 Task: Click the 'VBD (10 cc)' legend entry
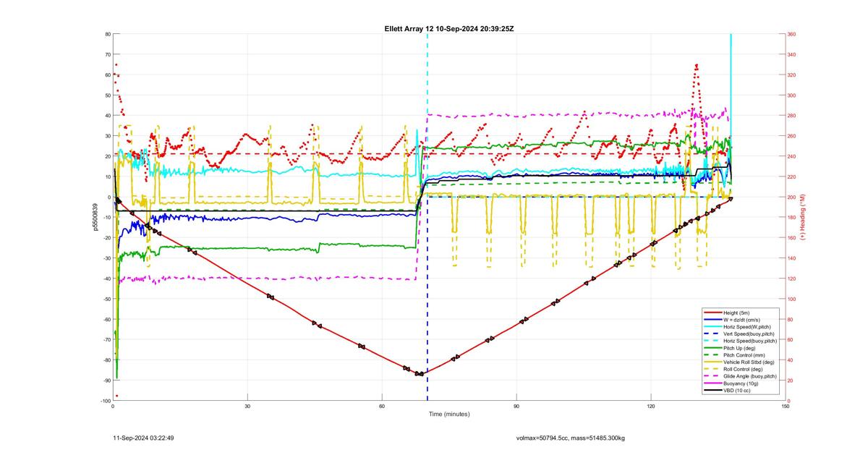coord(737,391)
